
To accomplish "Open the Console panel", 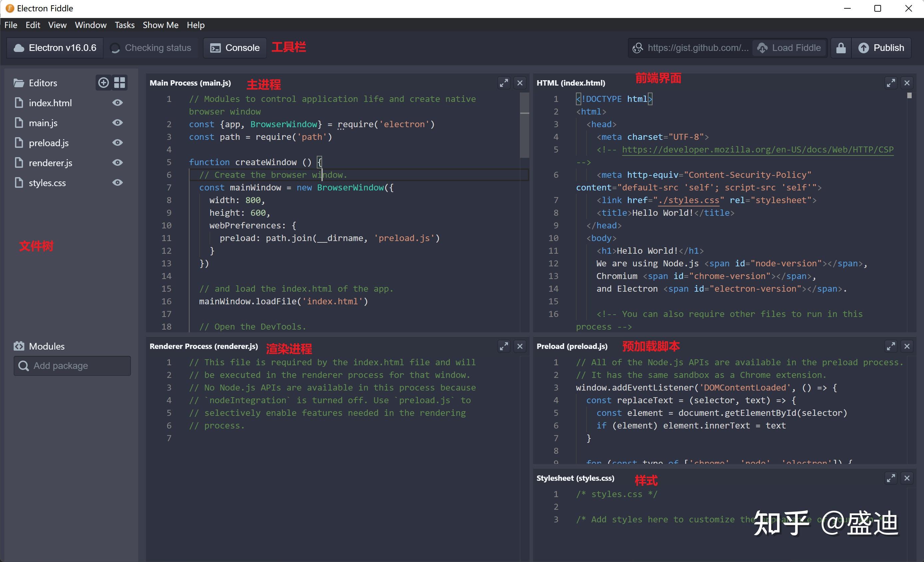I will [235, 48].
